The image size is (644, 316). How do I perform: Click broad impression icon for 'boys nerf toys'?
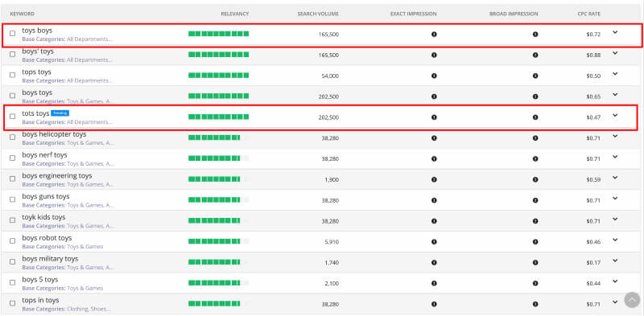click(535, 159)
